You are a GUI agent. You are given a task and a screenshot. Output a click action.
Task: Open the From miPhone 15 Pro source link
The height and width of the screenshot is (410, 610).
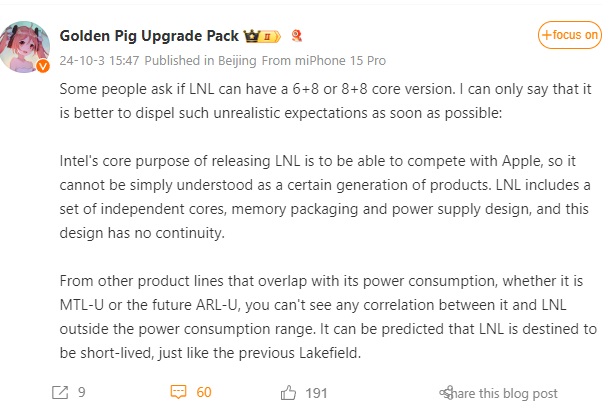click(324, 61)
